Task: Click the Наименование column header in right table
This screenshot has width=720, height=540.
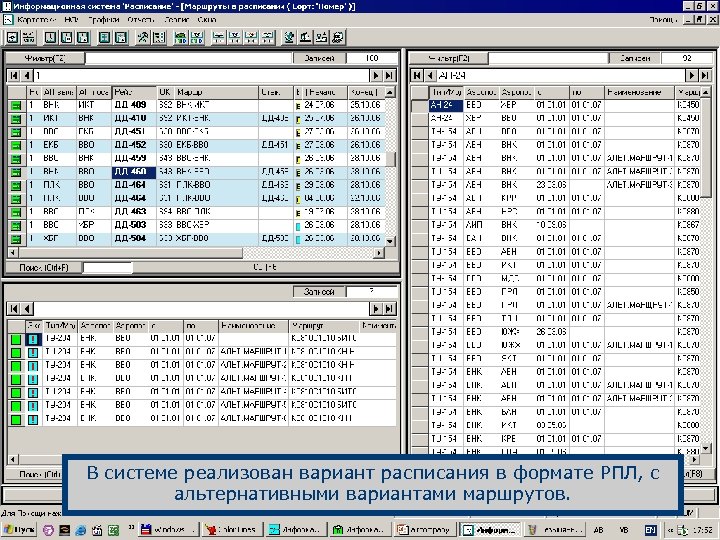Action: 639,92
